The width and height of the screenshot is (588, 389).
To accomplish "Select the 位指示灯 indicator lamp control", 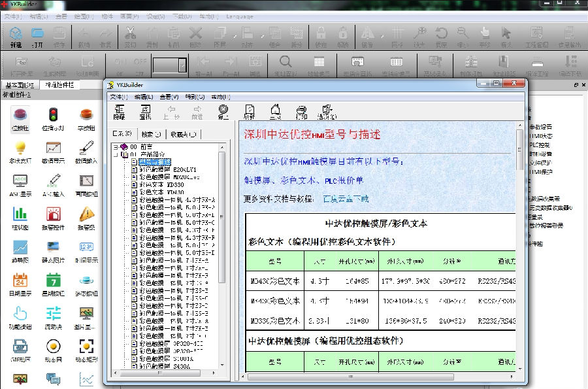I will pos(52,120).
